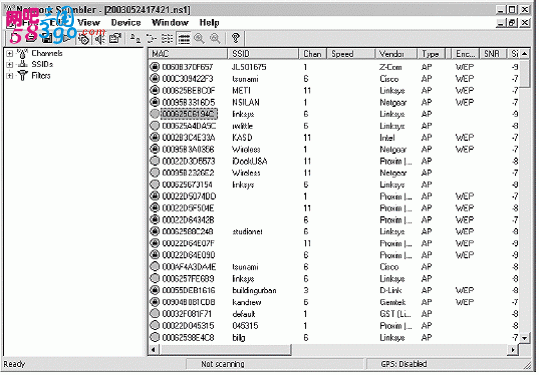Open the Device menu
Viewport: 539px width, 375px height.
pyautogui.click(x=126, y=23)
